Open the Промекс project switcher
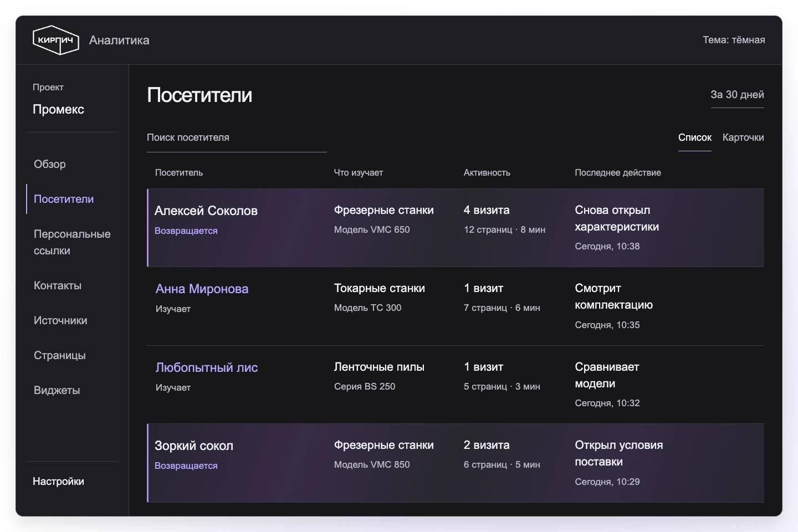 (58, 109)
